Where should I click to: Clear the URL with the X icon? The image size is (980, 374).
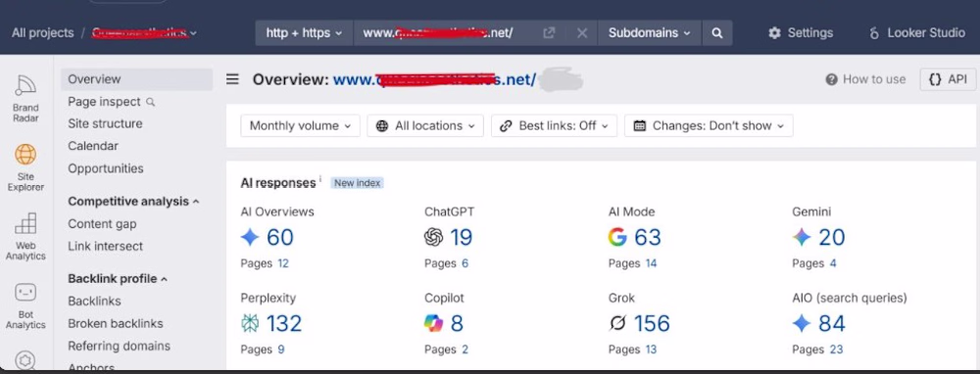click(x=582, y=33)
